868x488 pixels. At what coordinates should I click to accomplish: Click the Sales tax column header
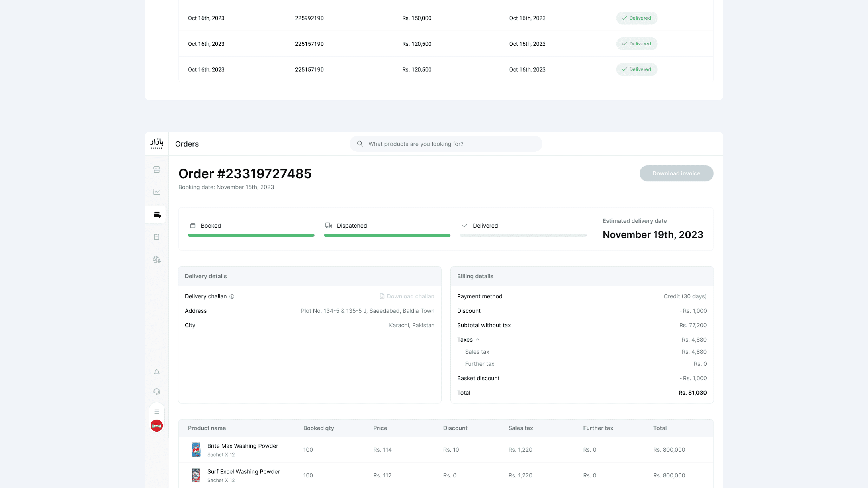521,428
